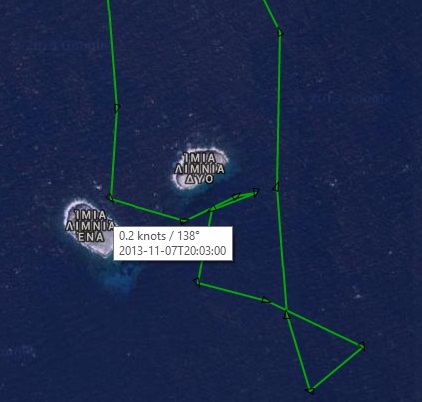Click the marker just before the eastern tip marker
422x402 pixels.
point(236,196)
